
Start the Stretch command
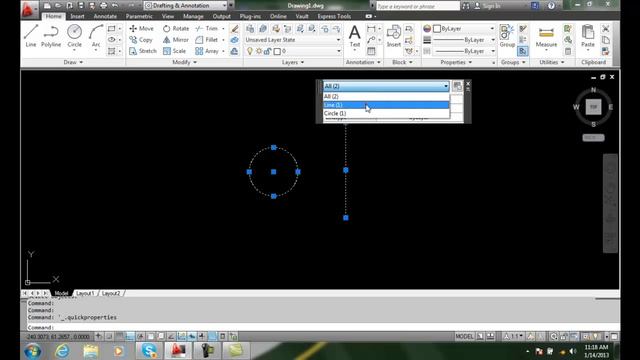(x=142, y=51)
